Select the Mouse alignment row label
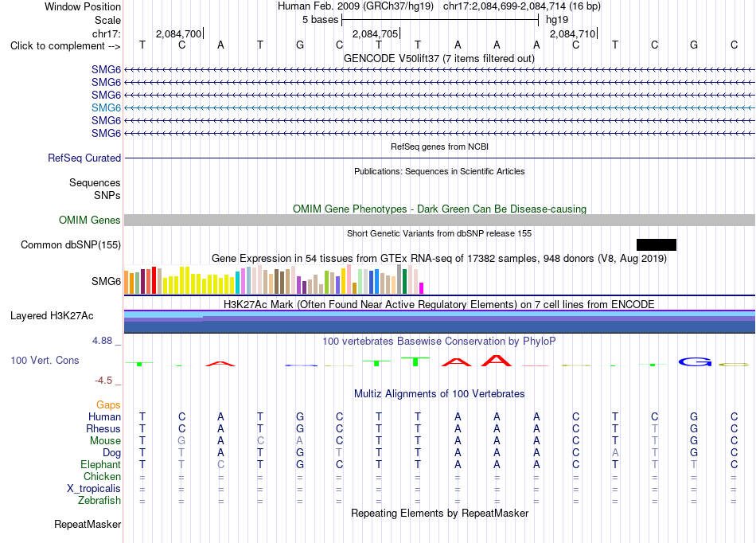This screenshot has width=756, height=543. [105, 441]
